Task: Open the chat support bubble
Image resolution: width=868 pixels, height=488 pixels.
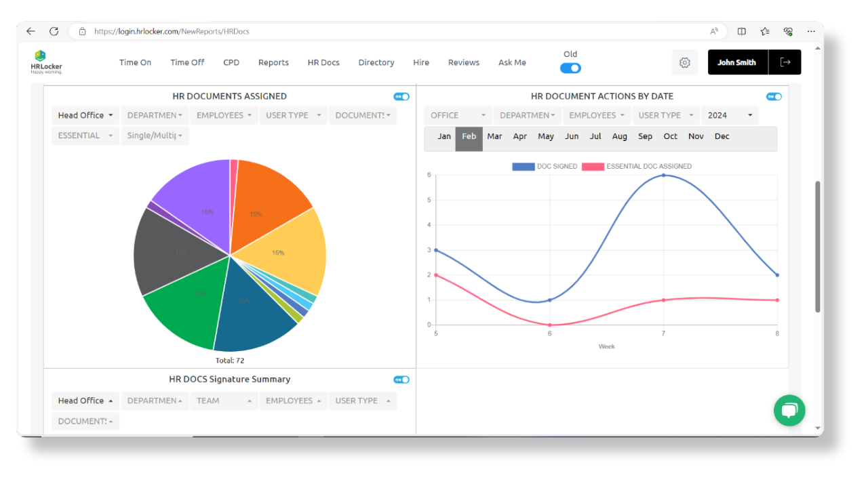Action: point(789,410)
